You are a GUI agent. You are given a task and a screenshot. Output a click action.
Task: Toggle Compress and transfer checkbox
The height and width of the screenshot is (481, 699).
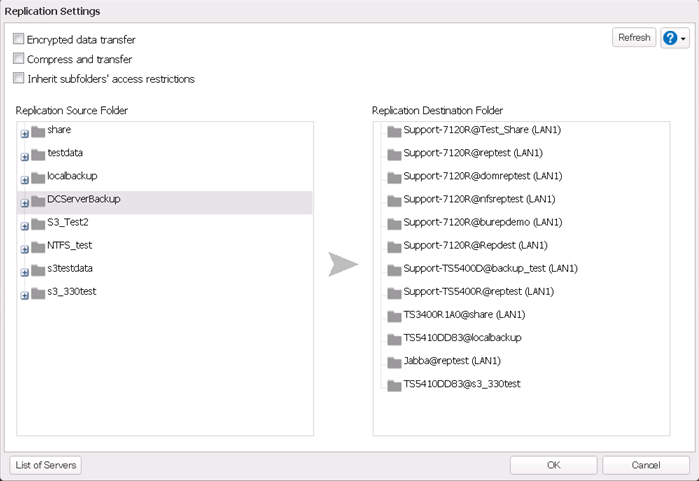coord(19,59)
